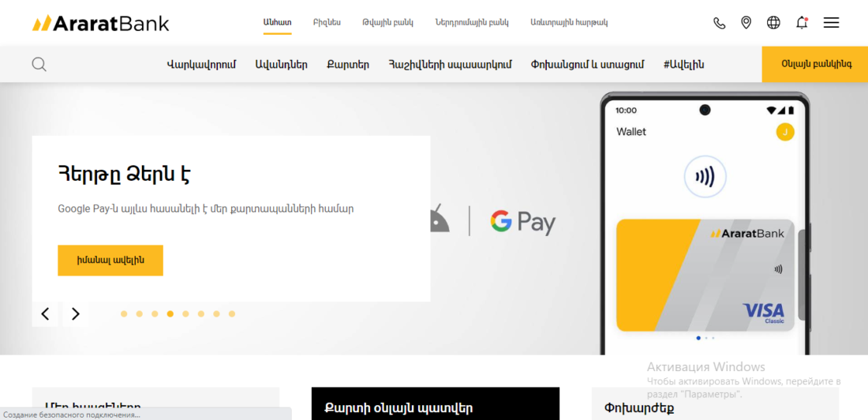This screenshot has width=868, height=420.
Task: Open the notifications bell icon
Action: pyautogui.click(x=802, y=23)
